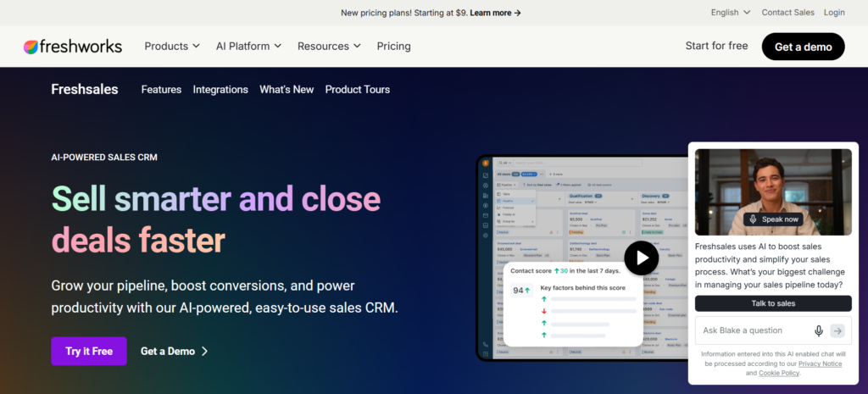Click the black Get a demo button
The width and height of the screenshot is (868, 394).
[x=804, y=47]
